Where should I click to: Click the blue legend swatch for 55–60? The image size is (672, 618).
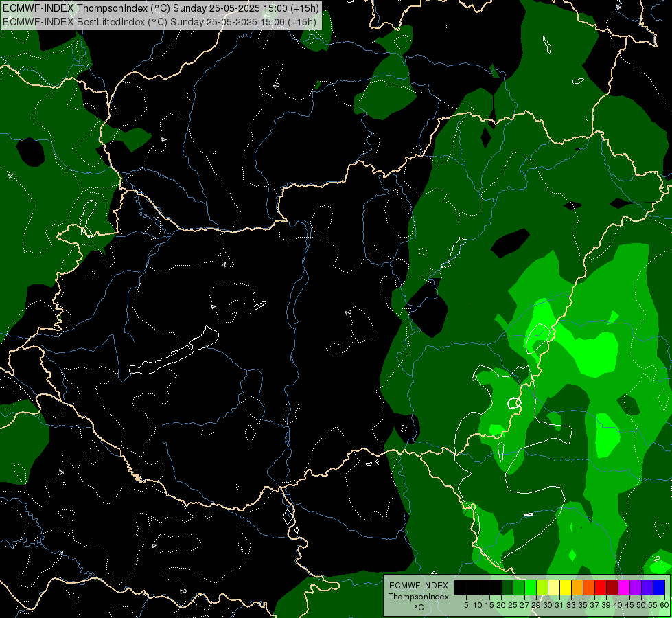[659, 587]
